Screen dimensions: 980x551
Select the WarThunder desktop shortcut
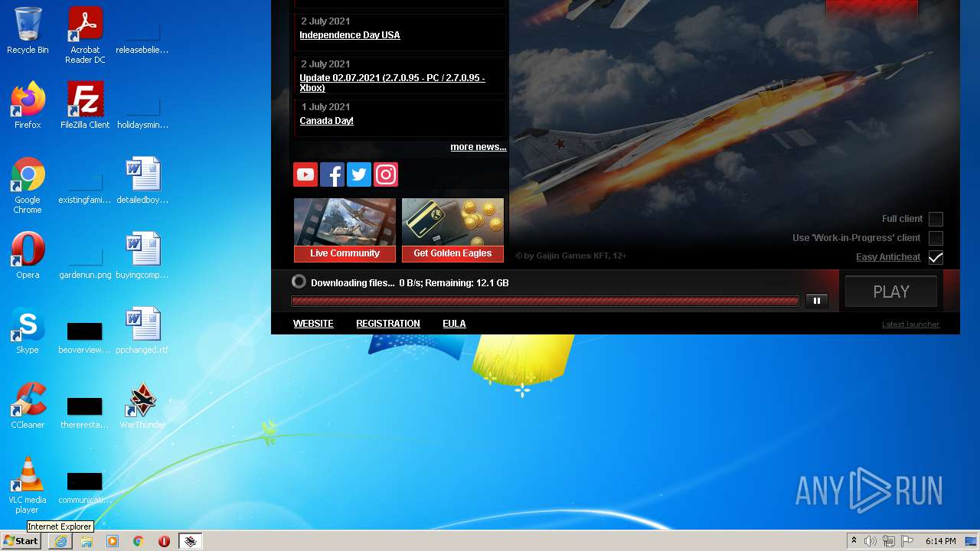(x=142, y=406)
